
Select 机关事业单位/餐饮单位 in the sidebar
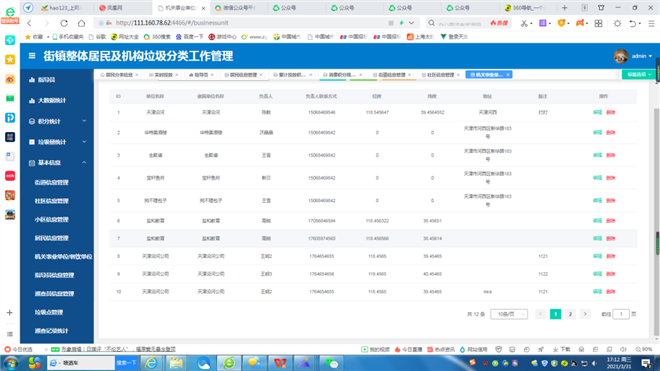(x=63, y=256)
